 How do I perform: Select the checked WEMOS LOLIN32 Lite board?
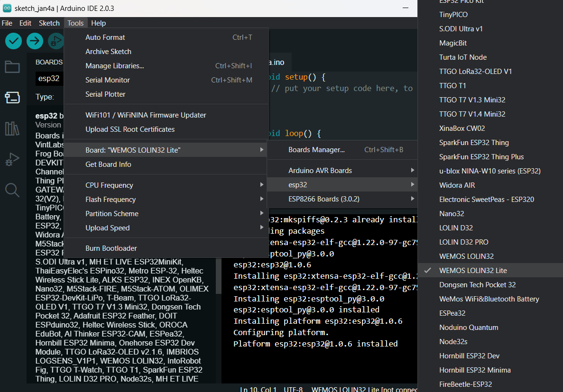click(490, 270)
